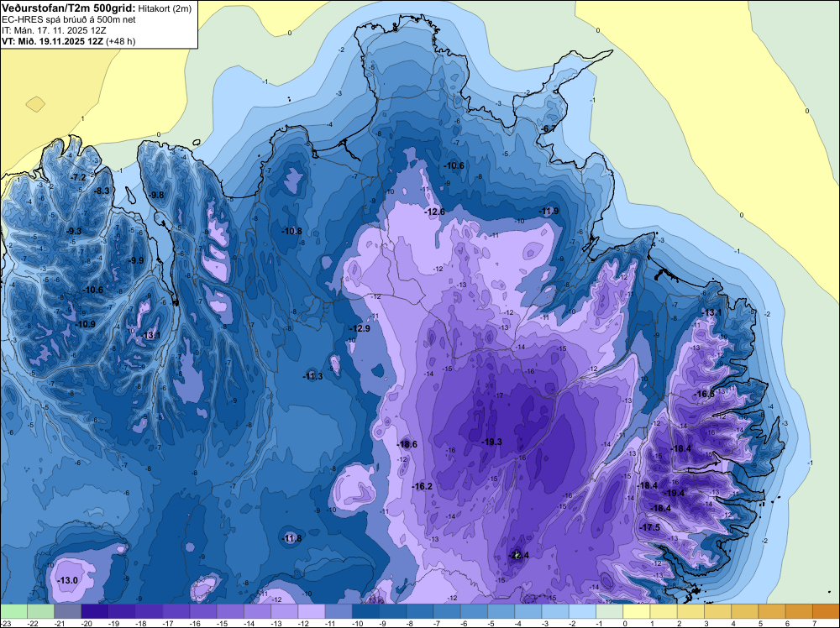Click the -16.2 temperature label
The image size is (840, 628).
click(x=423, y=486)
